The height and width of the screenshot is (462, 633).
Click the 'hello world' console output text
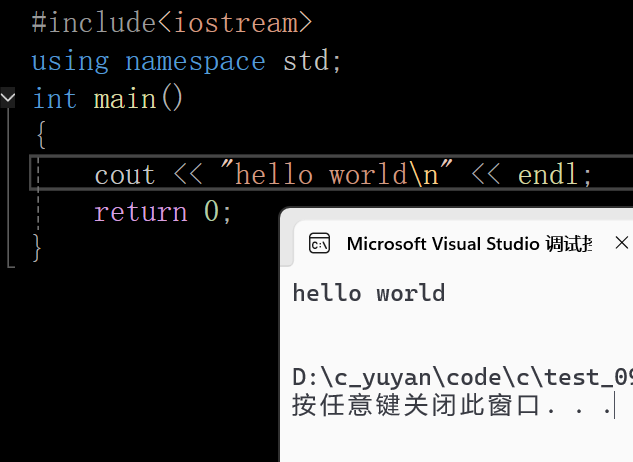[x=369, y=293]
